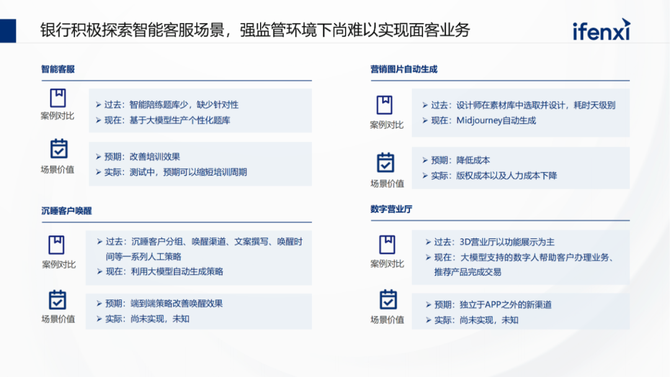Click the line 现在：利用大模型自动生成策略
Viewport: 670px width, 377px height.
click(x=160, y=271)
